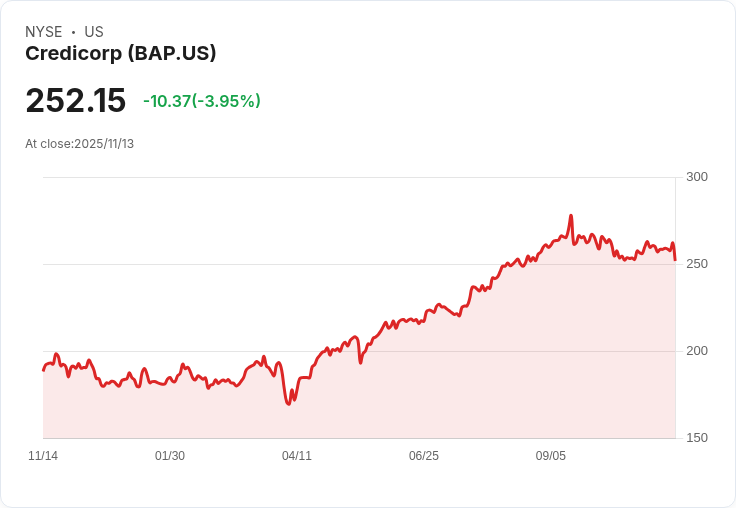The width and height of the screenshot is (736, 508).
Task: Click the 250 y-axis price label
Action: pyautogui.click(x=697, y=264)
